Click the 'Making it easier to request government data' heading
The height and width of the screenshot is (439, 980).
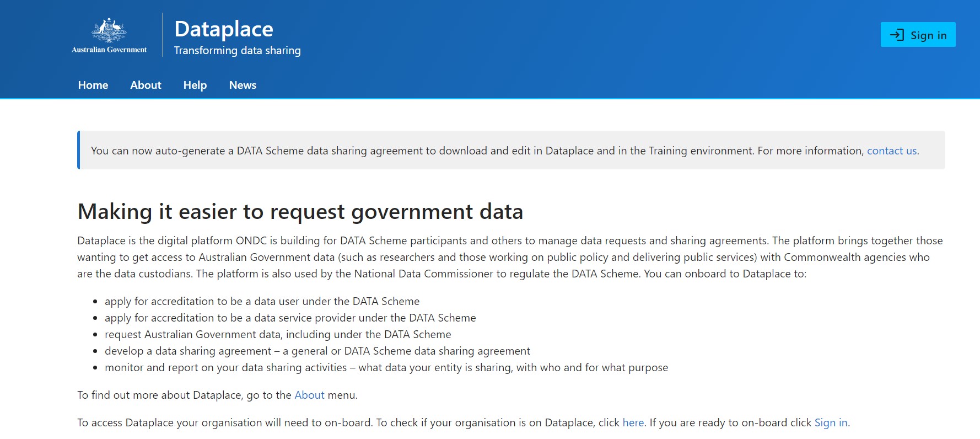coord(300,212)
